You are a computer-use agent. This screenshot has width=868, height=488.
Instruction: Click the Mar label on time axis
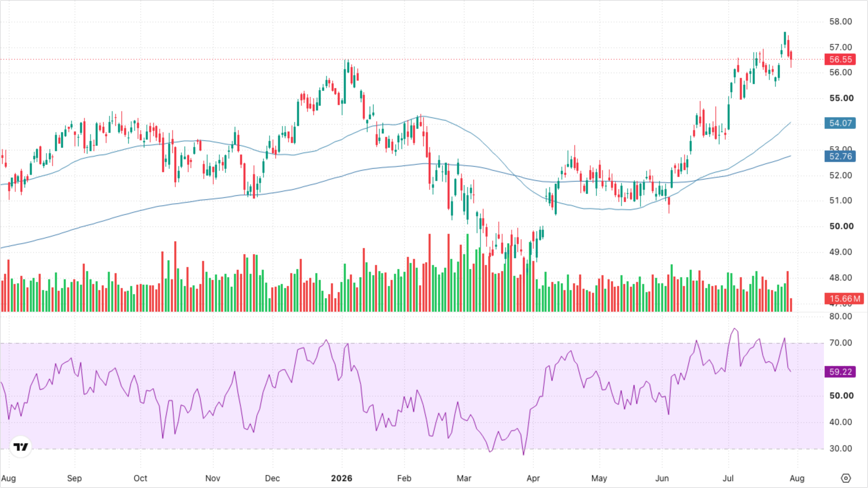point(464,478)
